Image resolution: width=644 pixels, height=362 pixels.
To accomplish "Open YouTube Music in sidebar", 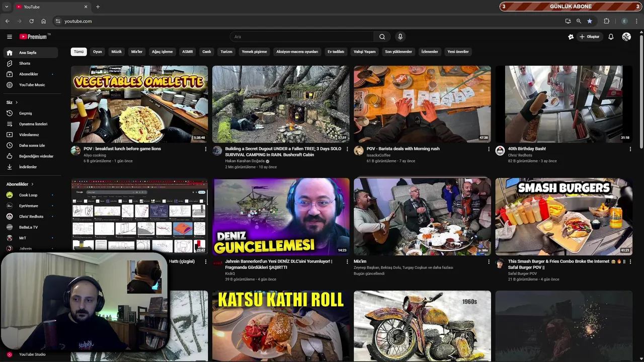I will coord(30,85).
